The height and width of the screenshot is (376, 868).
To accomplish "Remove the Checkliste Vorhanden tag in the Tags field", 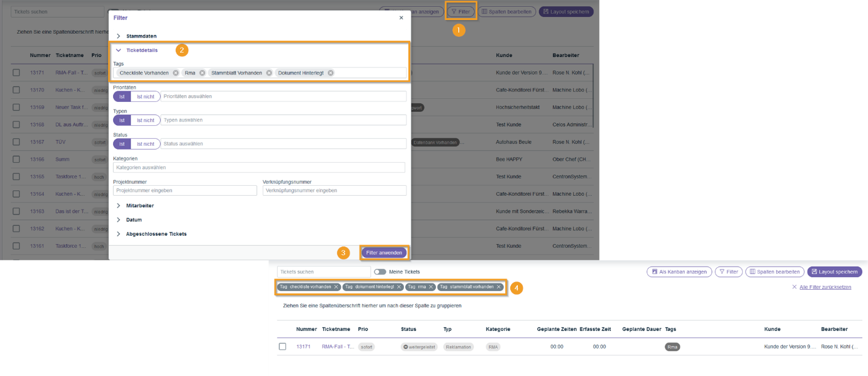I will [176, 73].
